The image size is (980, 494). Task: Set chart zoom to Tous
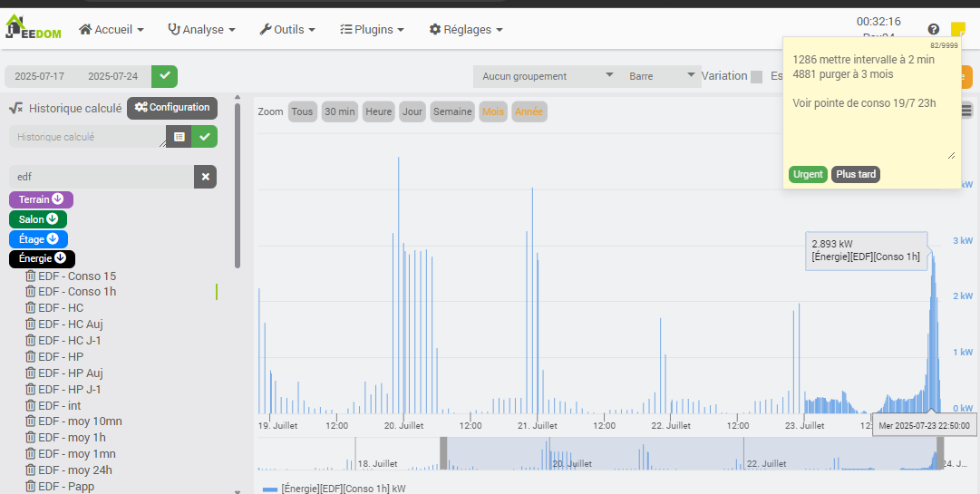point(303,111)
